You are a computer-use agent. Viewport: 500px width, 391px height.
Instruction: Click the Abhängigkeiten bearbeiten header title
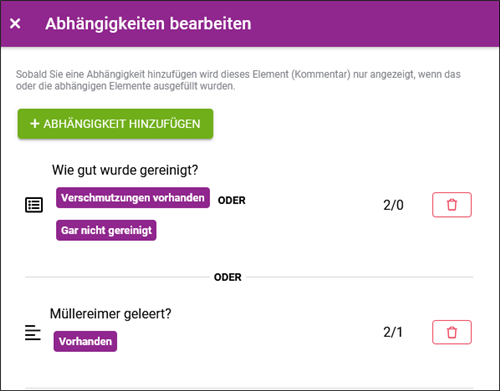click(x=148, y=24)
